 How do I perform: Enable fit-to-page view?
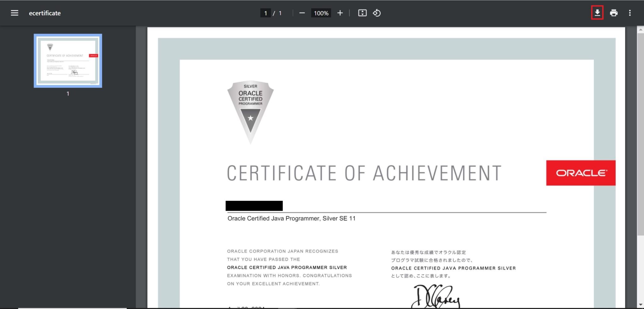click(x=362, y=13)
